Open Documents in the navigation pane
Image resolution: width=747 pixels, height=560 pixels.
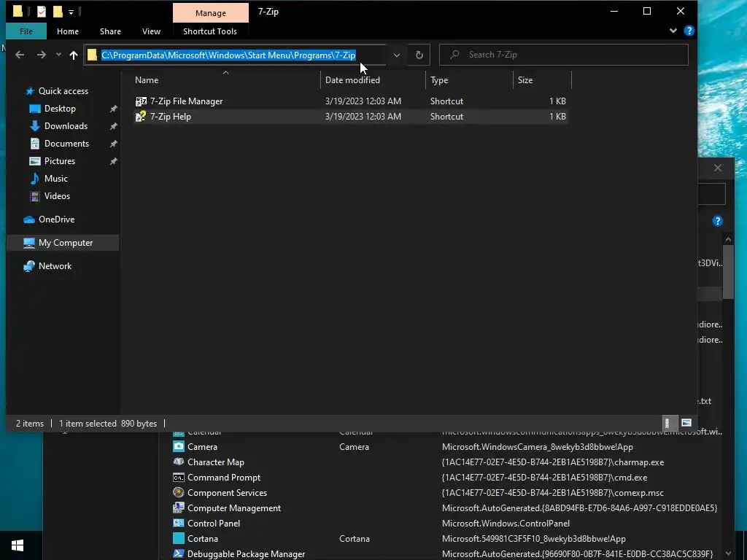coord(66,144)
